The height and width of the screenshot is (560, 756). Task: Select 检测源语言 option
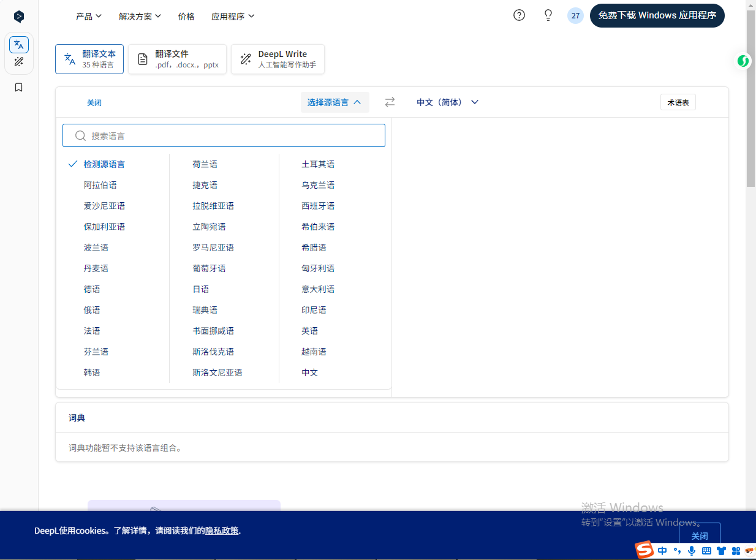(104, 164)
